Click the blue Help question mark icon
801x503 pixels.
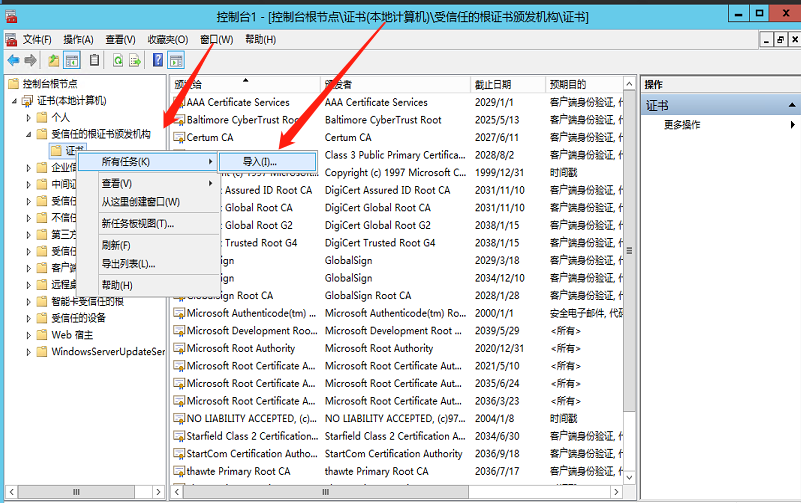pos(158,61)
